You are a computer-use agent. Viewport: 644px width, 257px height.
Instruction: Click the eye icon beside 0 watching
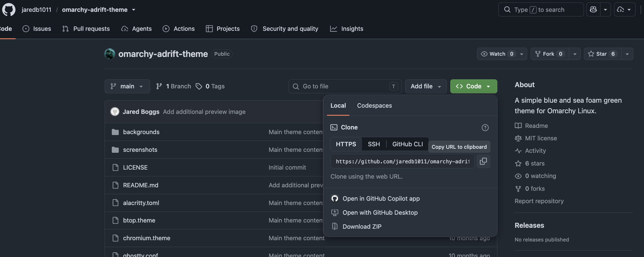coord(518,176)
